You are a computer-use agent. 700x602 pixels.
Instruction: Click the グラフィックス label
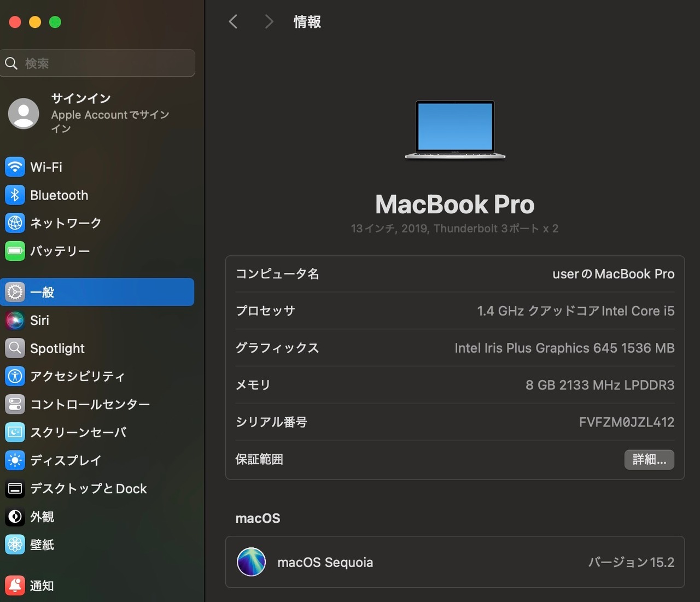click(277, 348)
